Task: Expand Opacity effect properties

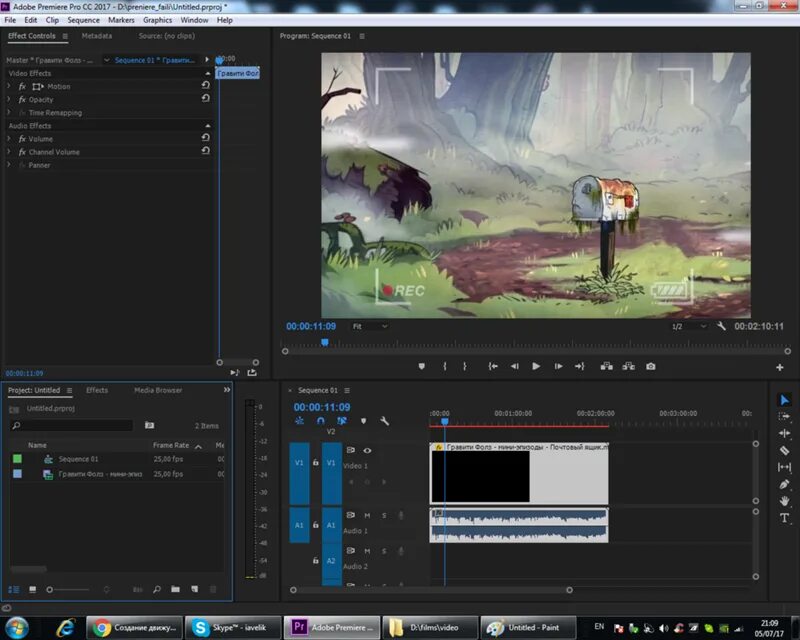Action: click(x=9, y=100)
